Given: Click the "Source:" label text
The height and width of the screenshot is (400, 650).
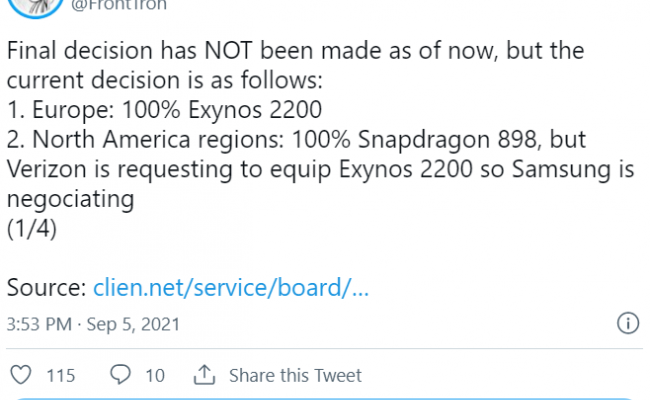Looking at the screenshot, I should pos(46,288).
